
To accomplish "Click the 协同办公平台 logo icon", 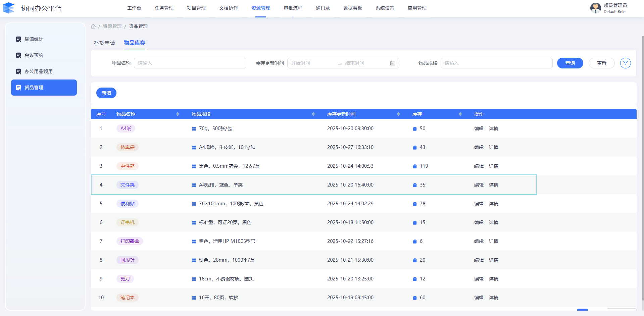I will [x=9, y=8].
